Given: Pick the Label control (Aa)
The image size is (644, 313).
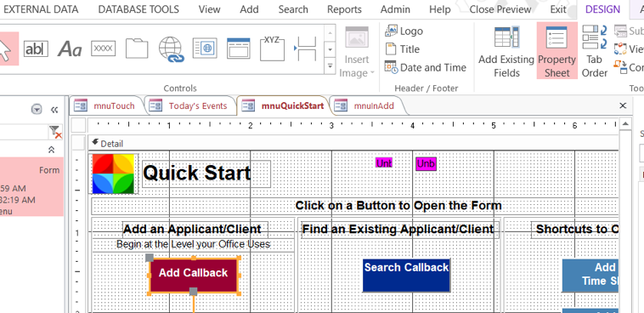Looking at the screenshot, I should [x=70, y=49].
